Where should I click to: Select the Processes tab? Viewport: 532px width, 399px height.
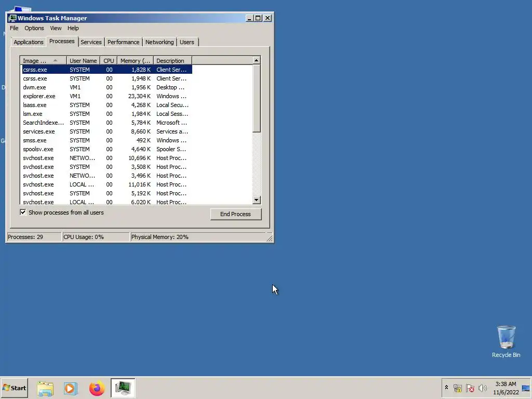coord(62,41)
